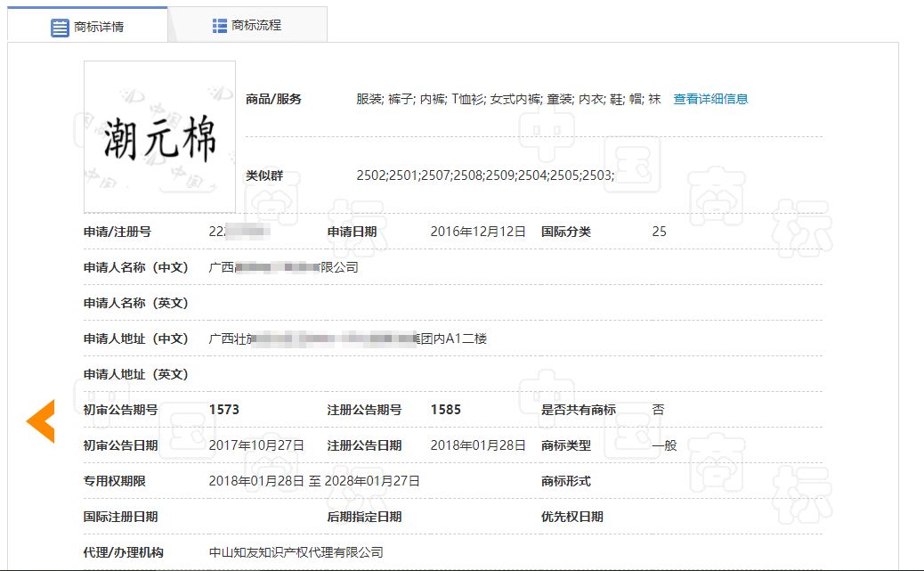Select the preliminary announcement number 1573
The image size is (924, 571).
[x=224, y=410]
